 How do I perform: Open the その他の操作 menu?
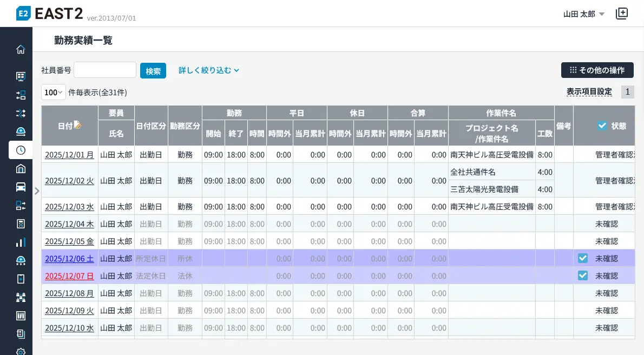(x=597, y=70)
